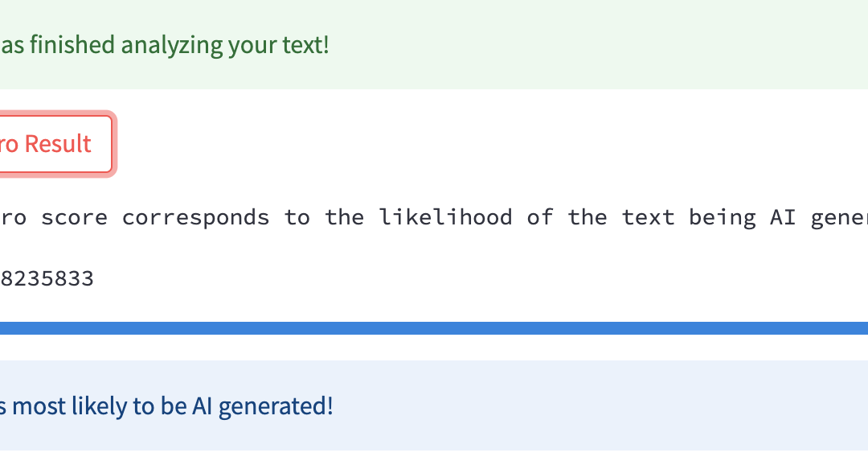Click the word "Result" on the button
This screenshot has height=465, width=868.
pos(58,144)
